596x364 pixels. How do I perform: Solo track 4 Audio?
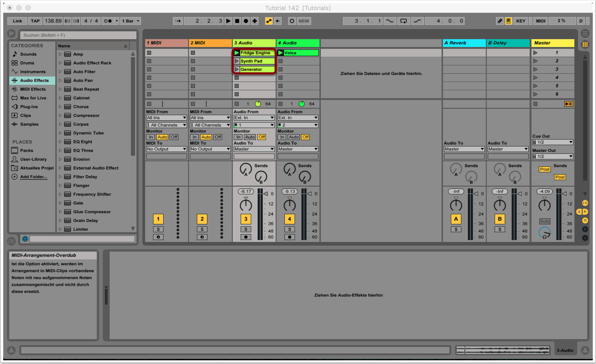(x=289, y=229)
